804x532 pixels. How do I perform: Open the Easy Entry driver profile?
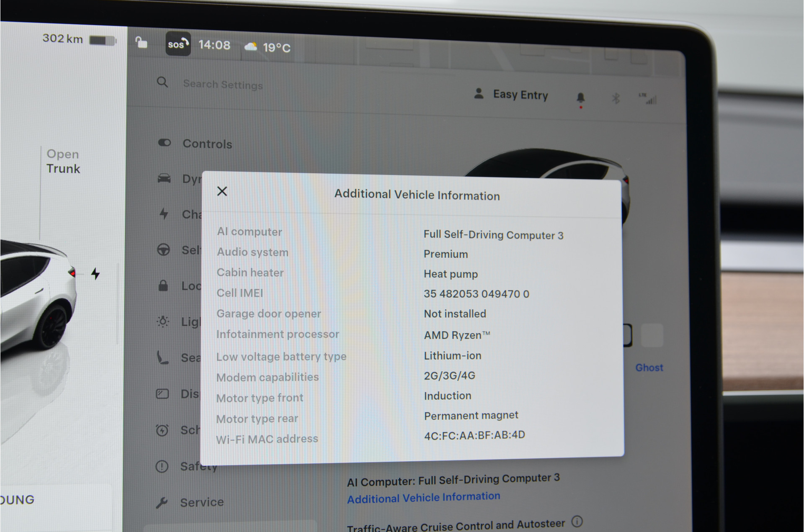point(511,94)
